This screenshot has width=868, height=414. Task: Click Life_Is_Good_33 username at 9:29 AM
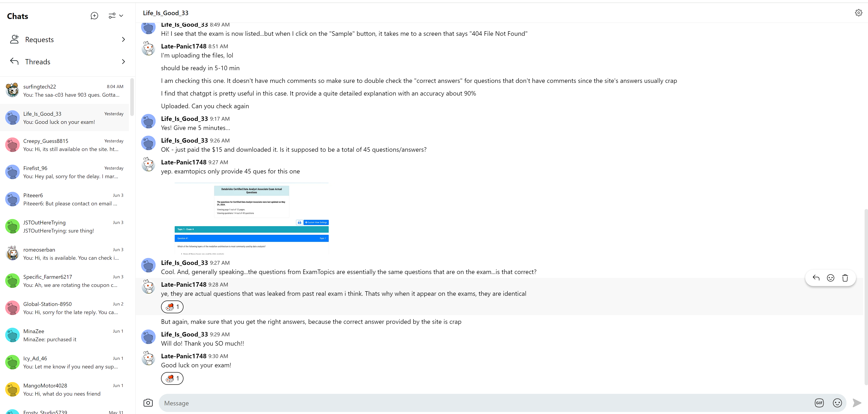tap(184, 335)
